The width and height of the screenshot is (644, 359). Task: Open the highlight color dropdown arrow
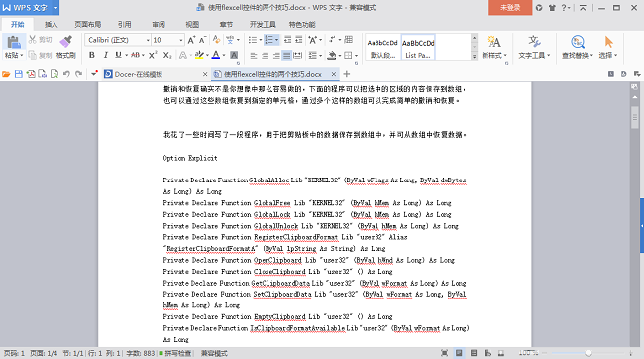[x=207, y=55]
